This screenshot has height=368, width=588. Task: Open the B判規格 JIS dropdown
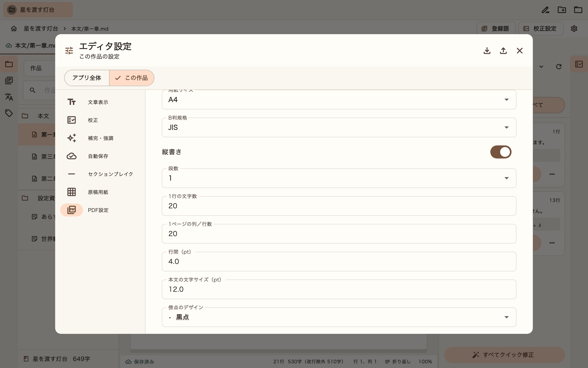339,127
